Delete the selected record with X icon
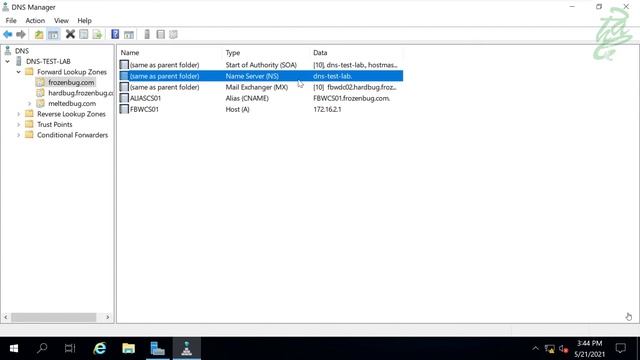Viewport: 640px width, 360px height. point(70,34)
